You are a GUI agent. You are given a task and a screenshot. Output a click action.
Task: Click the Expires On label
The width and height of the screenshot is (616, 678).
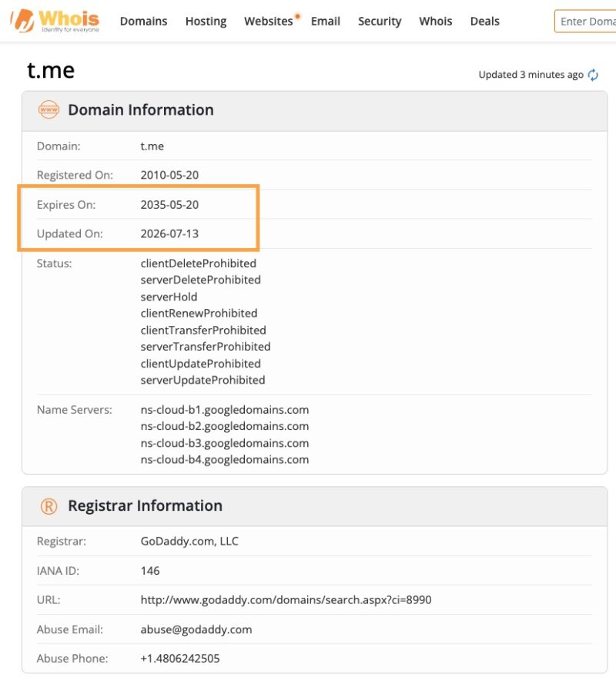pos(66,204)
